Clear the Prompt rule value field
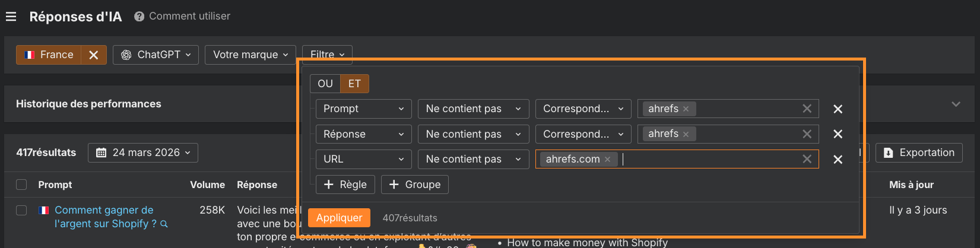This screenshot has height=248, width=980. (x=807, y=109)
